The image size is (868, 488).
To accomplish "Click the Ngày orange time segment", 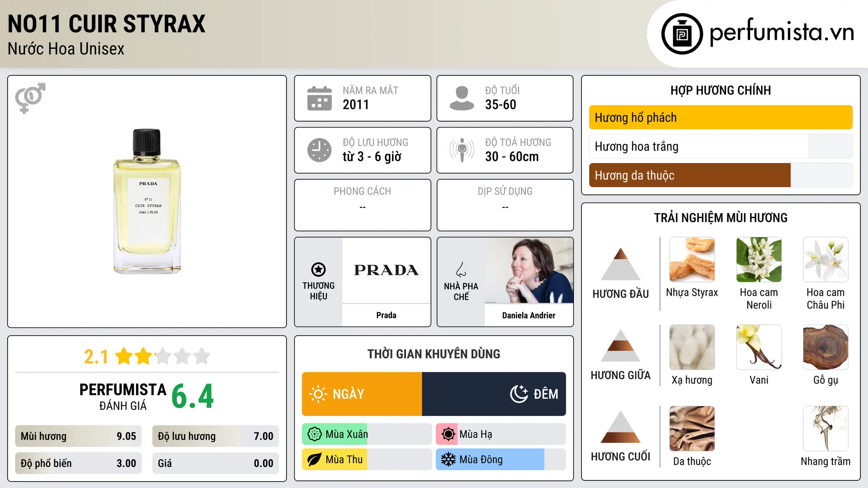I will tap(362, 394).
